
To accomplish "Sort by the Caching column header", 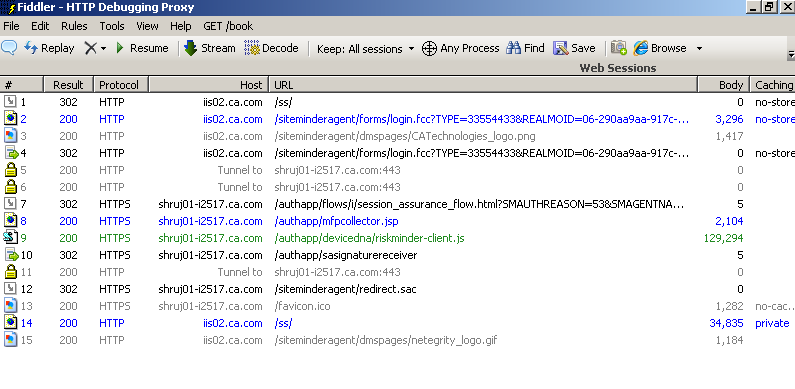I will pos(773,85).
